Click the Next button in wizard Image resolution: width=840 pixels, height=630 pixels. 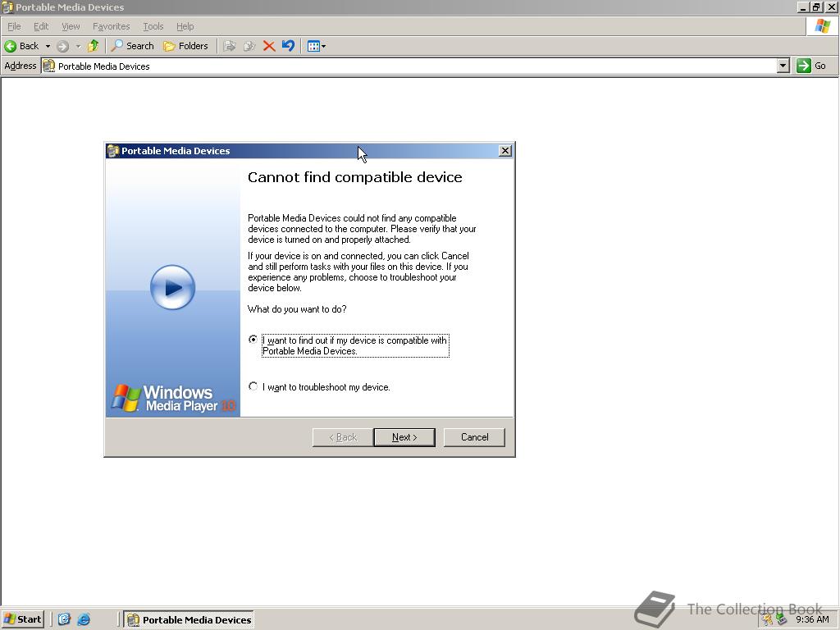pyautogui.click(x=404, y=437)
